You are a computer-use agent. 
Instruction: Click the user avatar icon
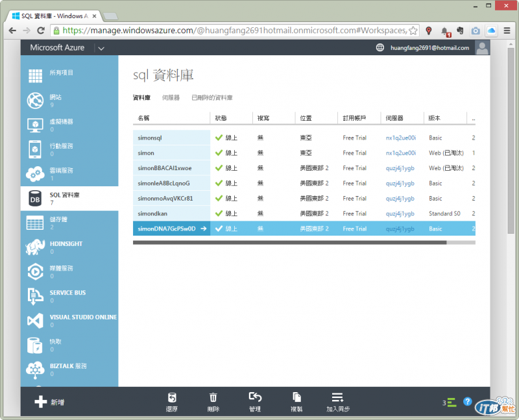(x=482, y=47)
